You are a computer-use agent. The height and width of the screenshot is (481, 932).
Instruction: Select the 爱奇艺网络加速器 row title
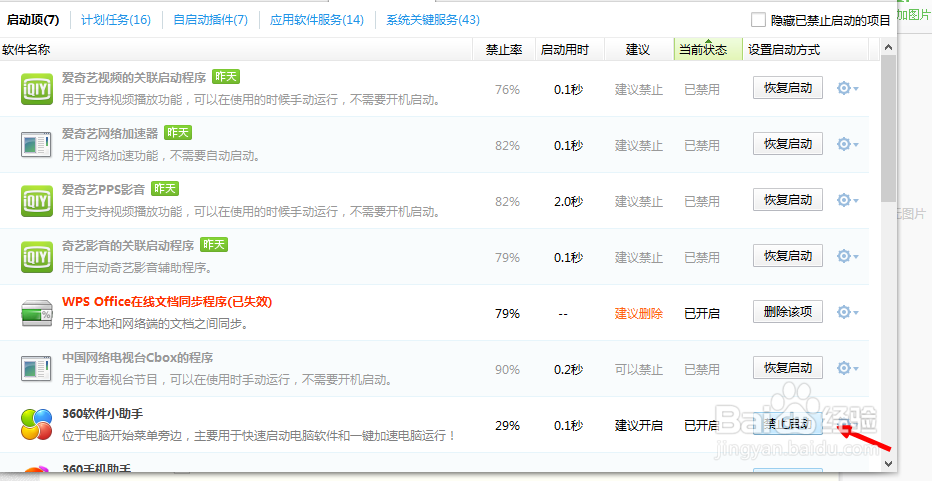tap(110, 134)
